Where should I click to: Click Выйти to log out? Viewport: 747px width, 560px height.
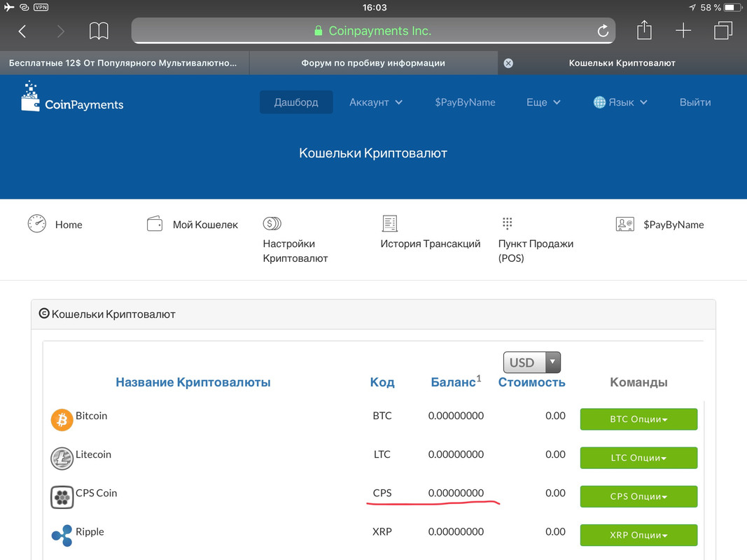point(694,102)
